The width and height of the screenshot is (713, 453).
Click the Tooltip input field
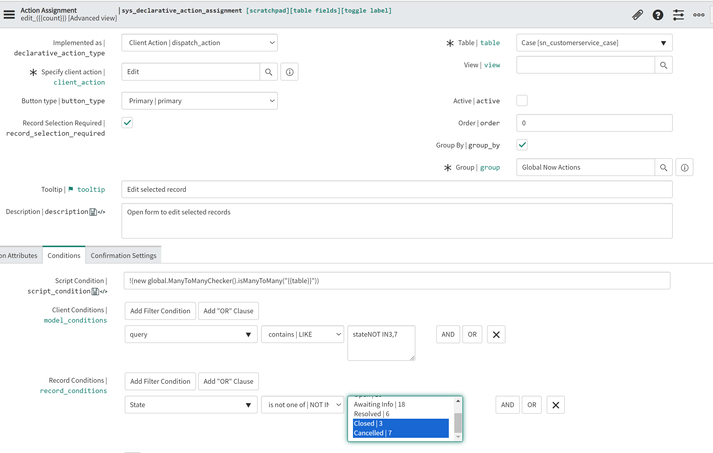[x=397, y=189]
